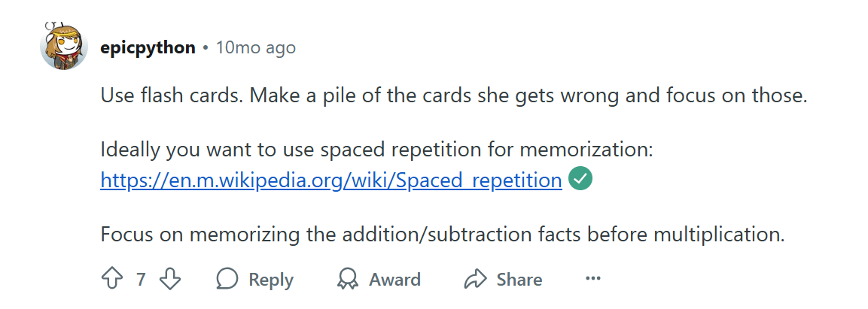The height and width of the screenshot is (309, 868).
Task: Click the 'Use flash cards' sentence
Action: 172,96
